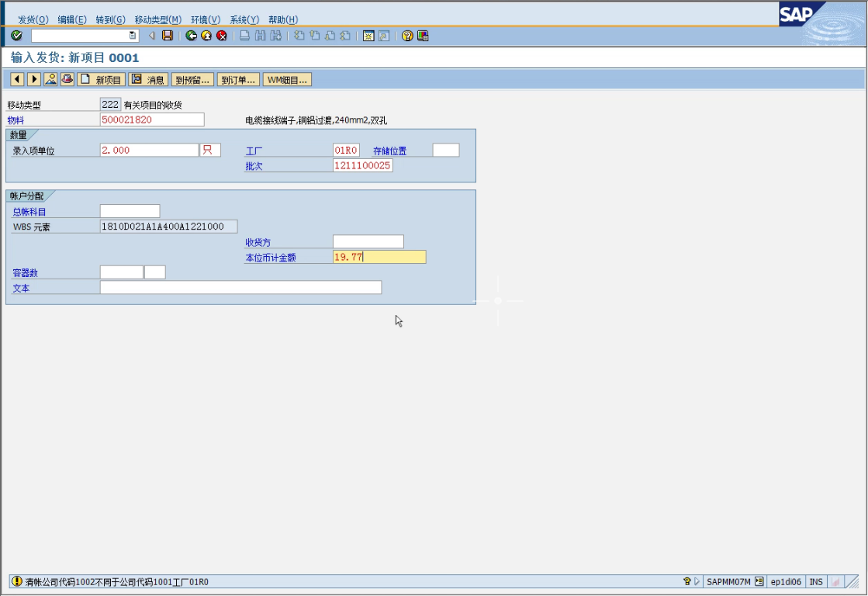Viewport: 868px width, 596px height.
Task: Go to previous item with left arrow
Action: point(17,79)
